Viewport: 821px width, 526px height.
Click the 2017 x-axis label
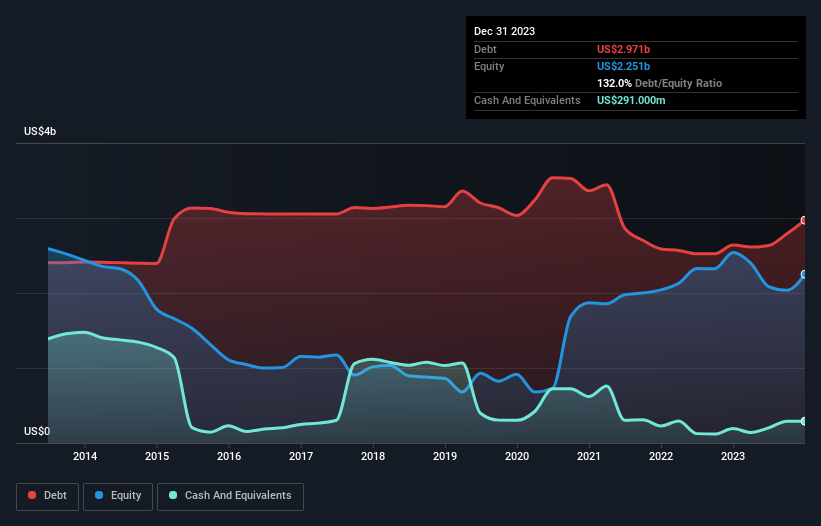pyautogui.click(x=301, y=456)
